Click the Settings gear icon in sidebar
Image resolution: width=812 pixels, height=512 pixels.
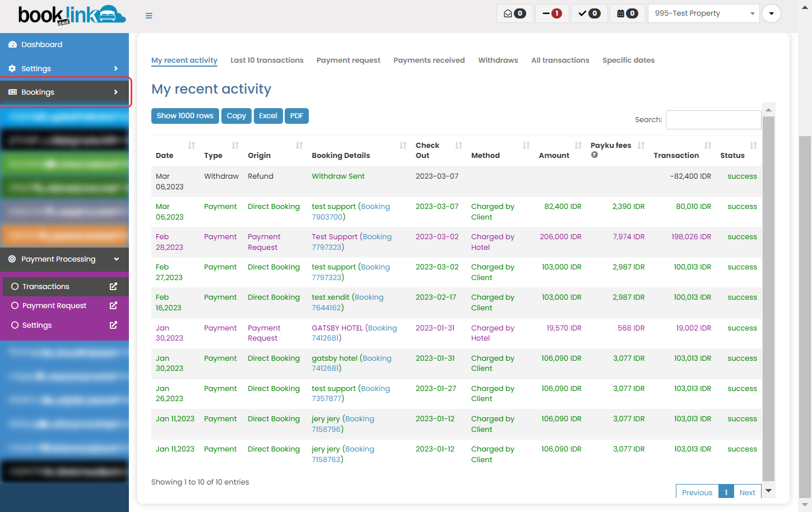pos(12,68)
